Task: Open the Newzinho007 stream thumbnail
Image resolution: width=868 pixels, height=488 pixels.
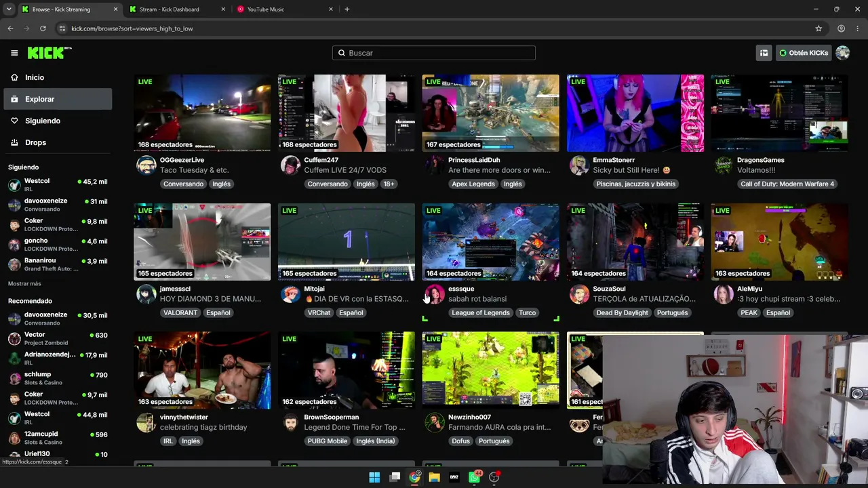Action: pyautogui.click(x=490, y=370)
